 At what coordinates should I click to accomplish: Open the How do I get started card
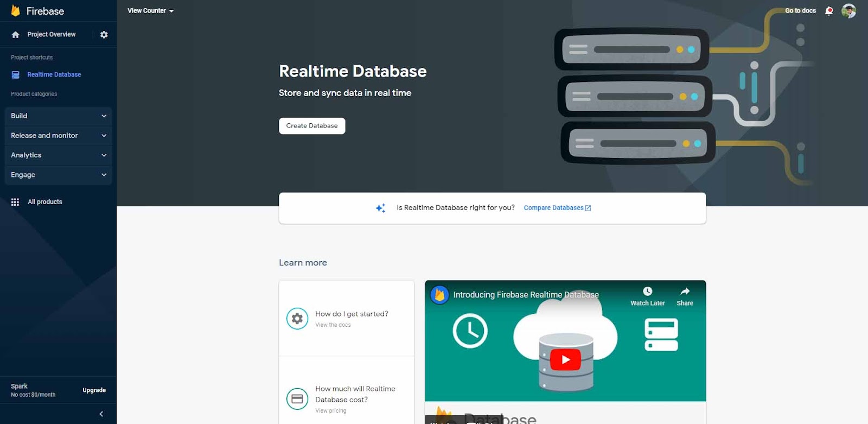[347, 319]
